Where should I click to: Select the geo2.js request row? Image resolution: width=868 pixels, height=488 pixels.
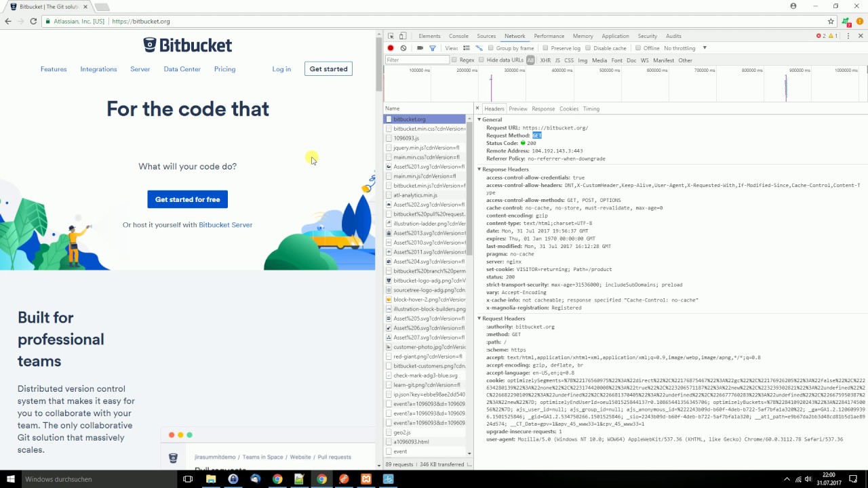click(425, 432)
